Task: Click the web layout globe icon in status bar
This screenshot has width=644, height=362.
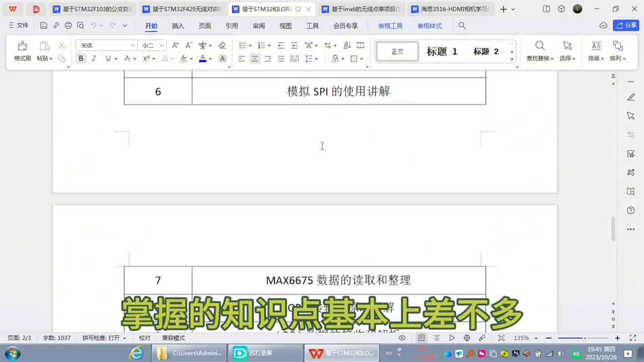Action: coord(467,338)
